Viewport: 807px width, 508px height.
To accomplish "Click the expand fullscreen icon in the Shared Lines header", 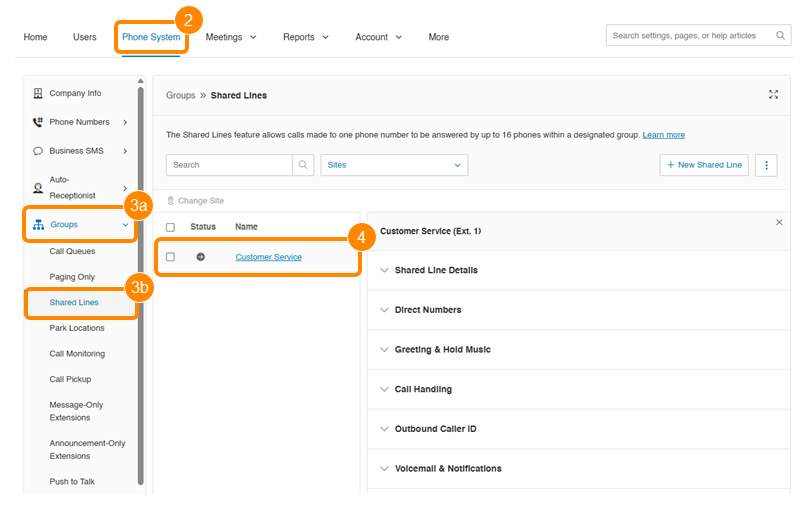I will pyautogui.click(x=773, y=95).
